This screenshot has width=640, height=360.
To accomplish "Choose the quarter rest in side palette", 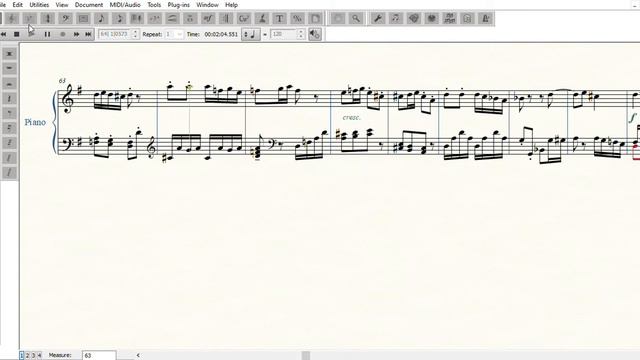I will 9,98.
